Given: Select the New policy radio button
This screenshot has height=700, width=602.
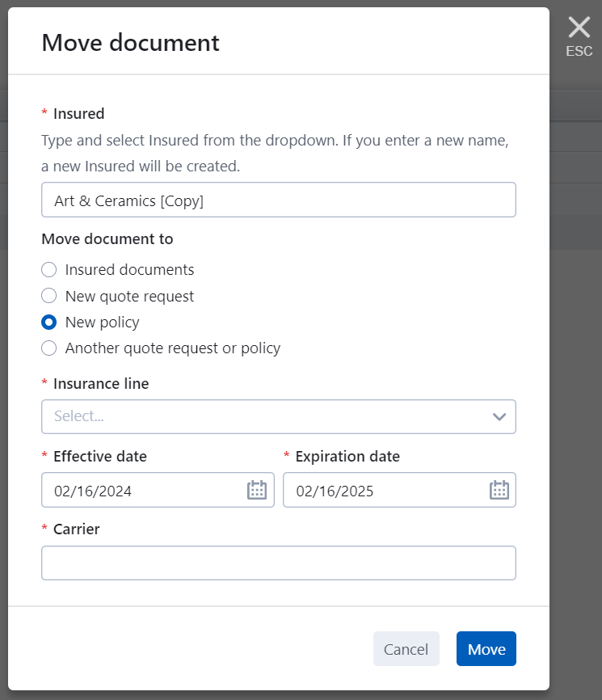Looking at the screenshot, I should (49, 323).
